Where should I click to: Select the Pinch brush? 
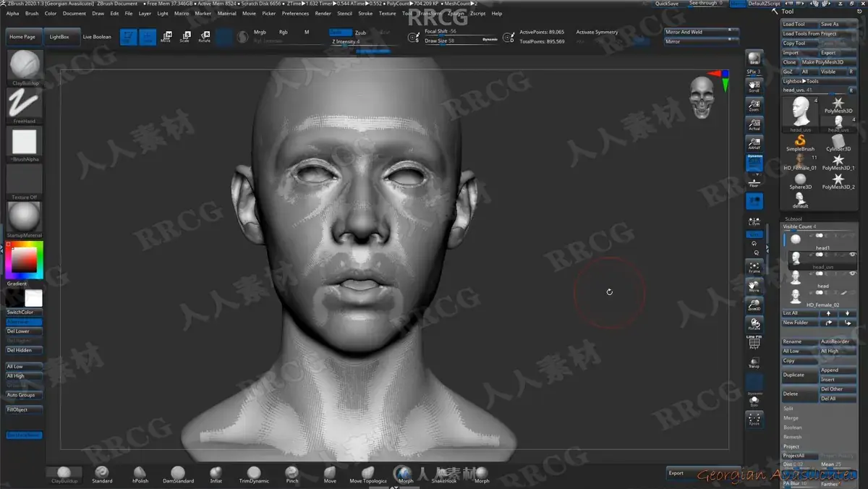click(x=292, y=475)
